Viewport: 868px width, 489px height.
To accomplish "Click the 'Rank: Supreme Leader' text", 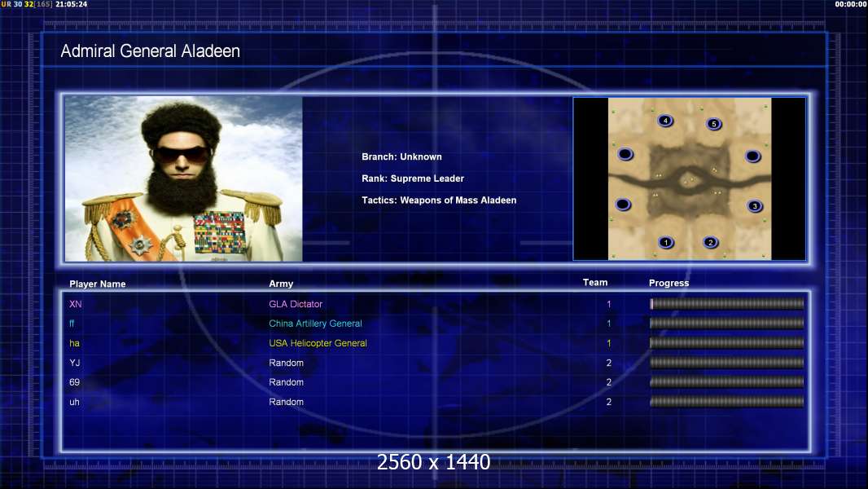I will pos(413,178).
